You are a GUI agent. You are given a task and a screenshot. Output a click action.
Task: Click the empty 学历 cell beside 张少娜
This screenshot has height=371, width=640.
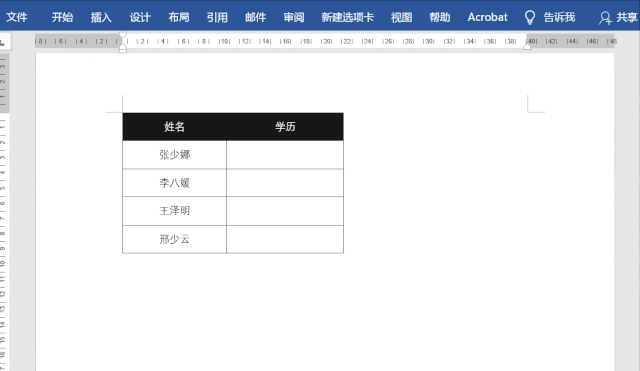coord(285,155)
